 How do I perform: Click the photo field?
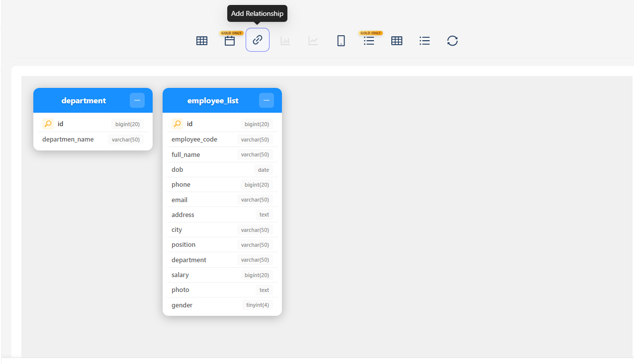point(222,290)
